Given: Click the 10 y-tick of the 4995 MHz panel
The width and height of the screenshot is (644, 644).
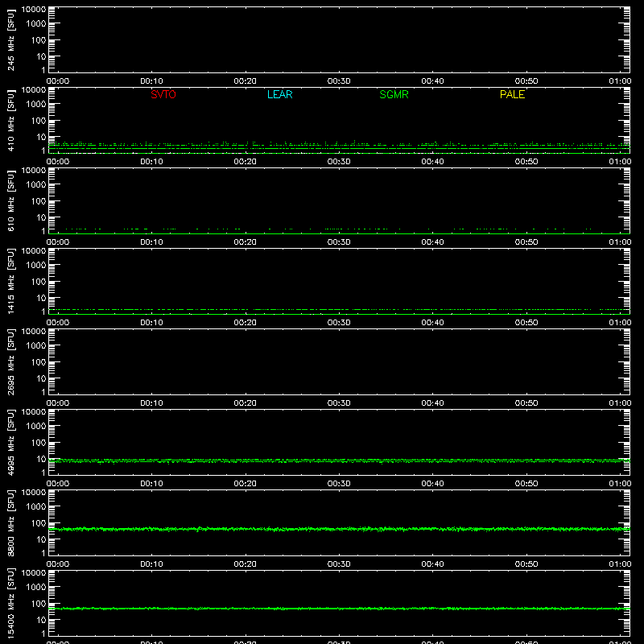Looking at the screenshot, I should tap(41, 459).
